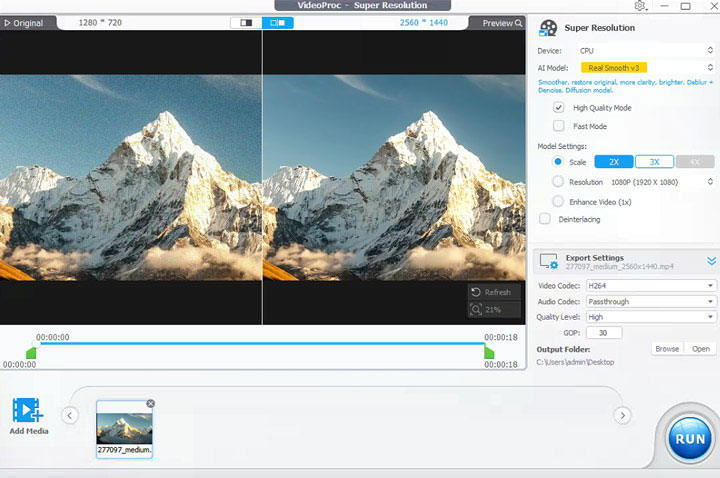Choose the 4X scale button
The width and height of the screenshot is (720, 478).
[695, 162]
